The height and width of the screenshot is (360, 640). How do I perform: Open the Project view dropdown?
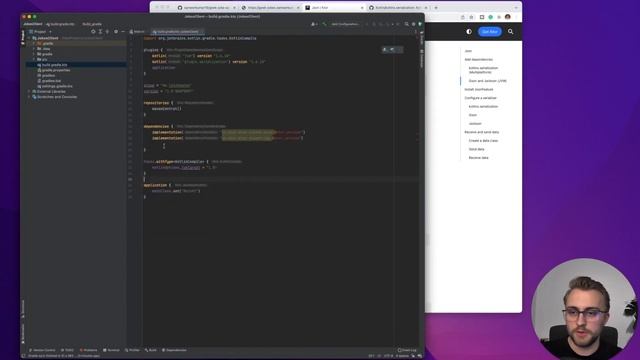click(x=40, y=31)
